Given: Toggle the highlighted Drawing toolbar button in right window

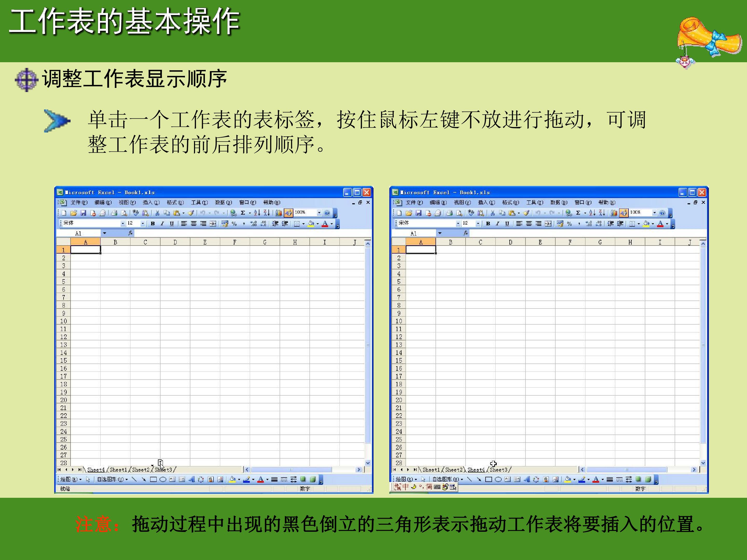Looking at the screenshot, I should point(624,213).
